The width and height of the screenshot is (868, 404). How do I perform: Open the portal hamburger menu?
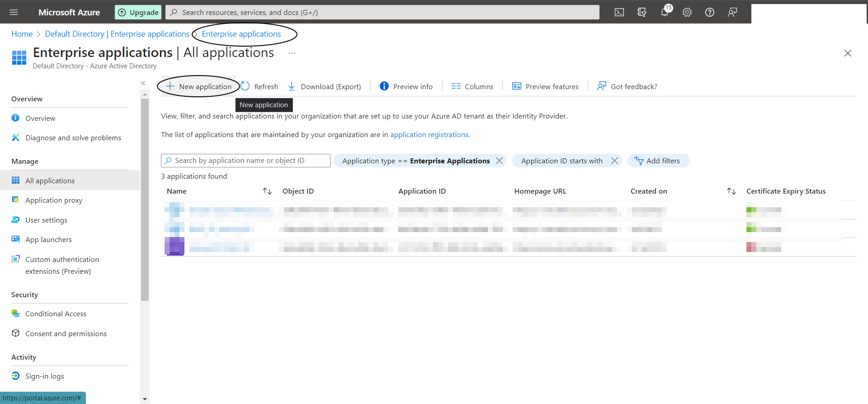click(14, 12)
